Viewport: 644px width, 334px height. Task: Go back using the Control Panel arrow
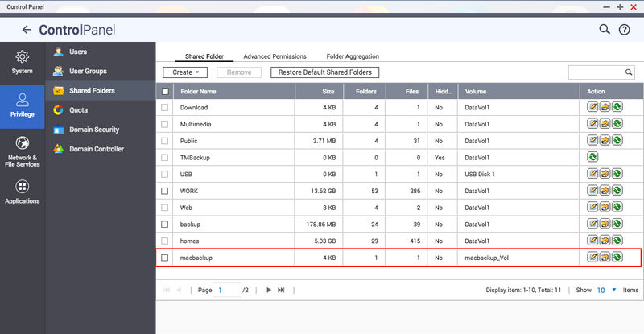(x=27, y=30)
